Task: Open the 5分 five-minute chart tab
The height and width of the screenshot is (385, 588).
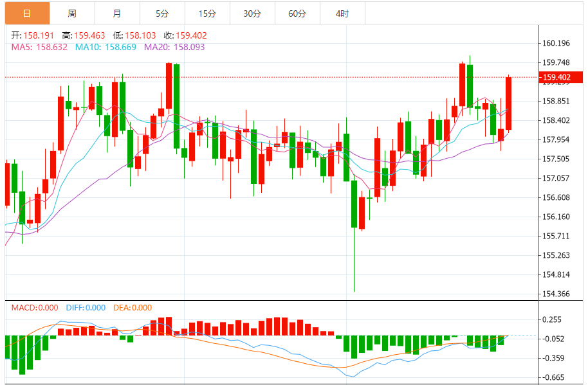Action: coord(162,13)
